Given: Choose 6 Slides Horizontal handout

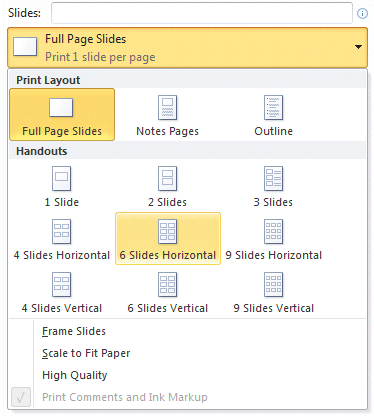Looking at the screenshot, I should point(168,239).
